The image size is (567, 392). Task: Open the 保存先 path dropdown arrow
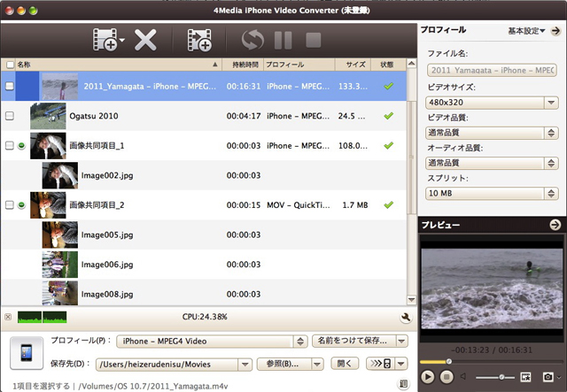tap(245, 365)
